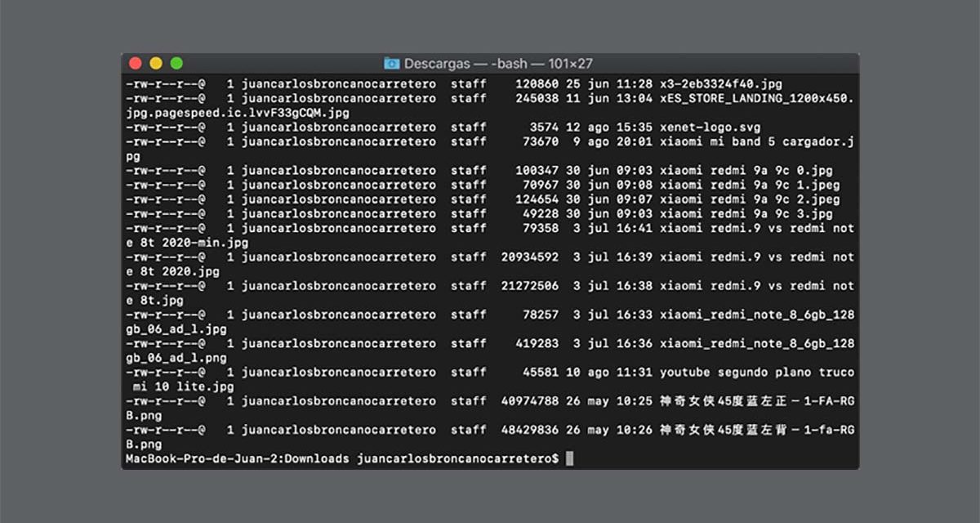Click the staff group label on xenet-logo.svg row
Viewport: 980px width, 523px height.
pos(470,127)
